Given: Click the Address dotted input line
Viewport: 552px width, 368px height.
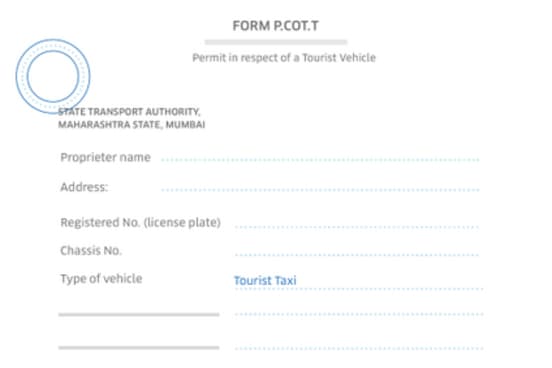Looking at the screenshot, I should (x=320, y=189).
